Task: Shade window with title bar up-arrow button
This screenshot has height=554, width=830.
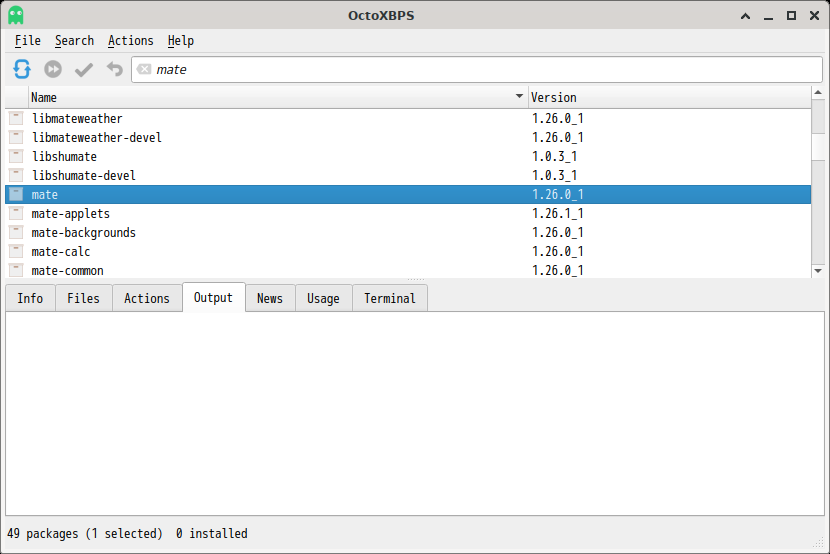Action: (745, 16)
